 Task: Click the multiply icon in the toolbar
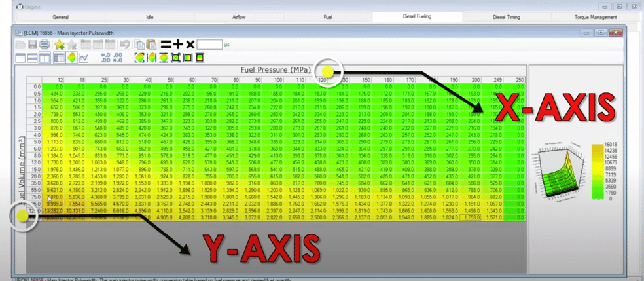click(x=190, y=45)
